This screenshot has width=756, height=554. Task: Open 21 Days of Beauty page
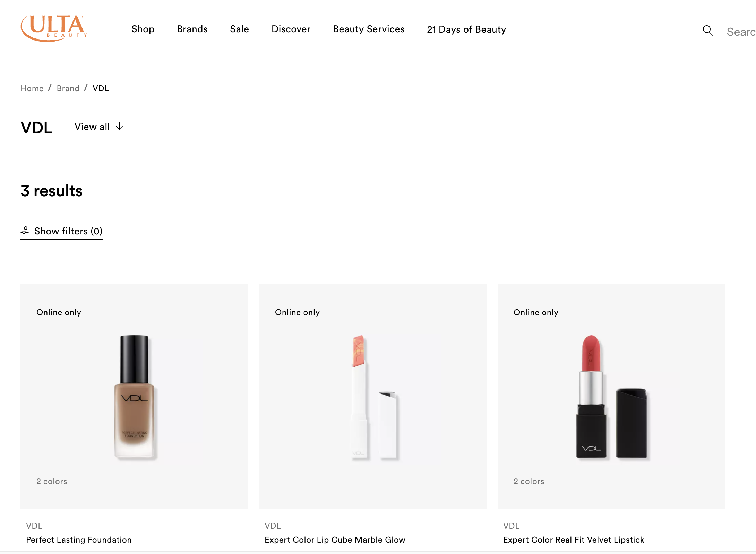coord(466,29)
